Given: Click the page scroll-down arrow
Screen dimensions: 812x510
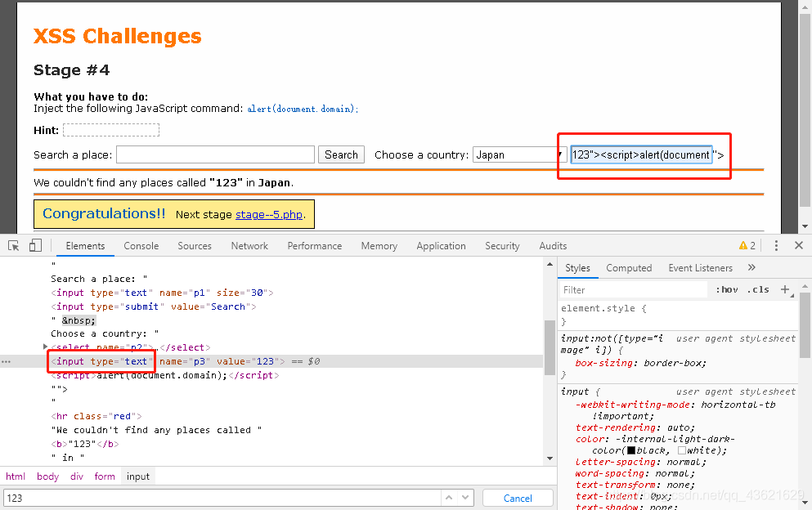Looking at the screenshot, I should pyautogui.click(x=805, y=226).
